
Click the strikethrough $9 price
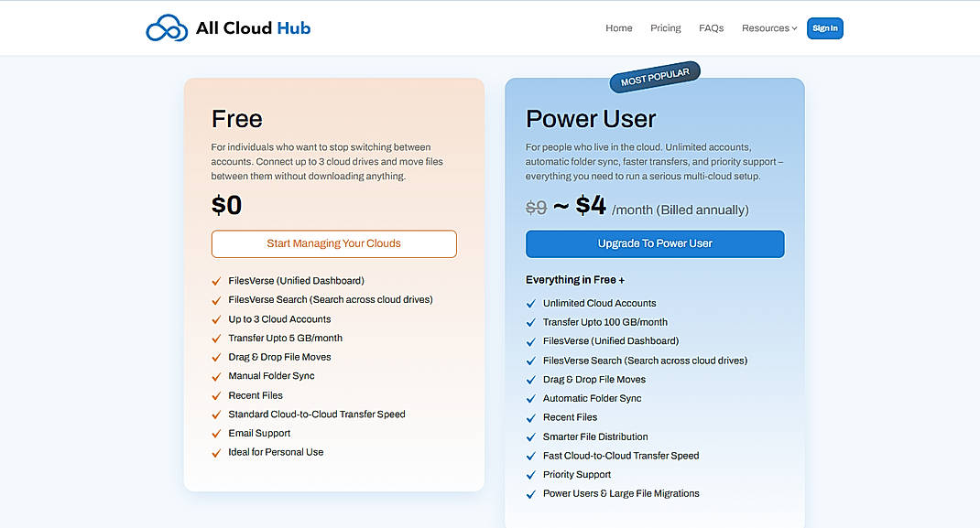click(536, 207)
